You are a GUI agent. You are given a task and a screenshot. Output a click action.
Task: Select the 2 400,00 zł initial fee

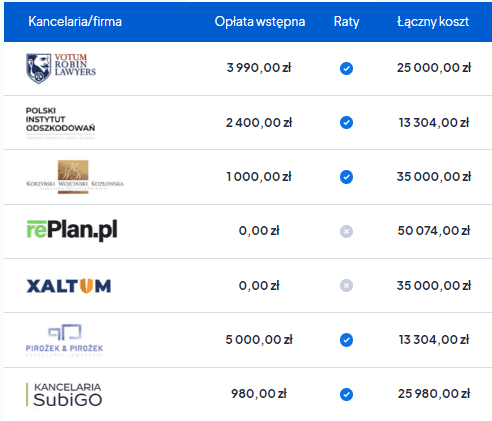[259, 123]
